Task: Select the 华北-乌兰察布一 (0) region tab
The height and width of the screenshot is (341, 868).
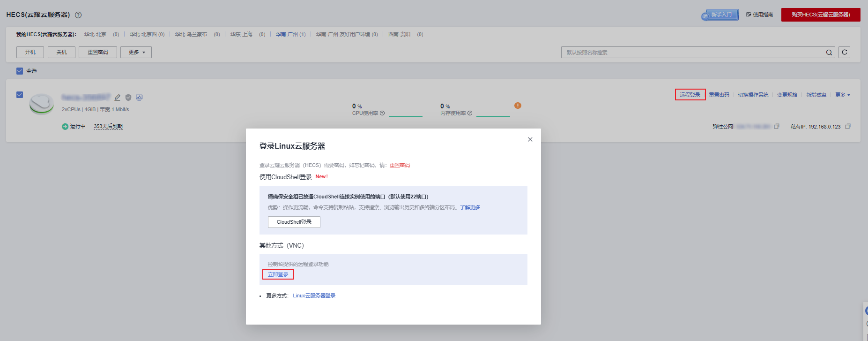Action: pos(197,34)
